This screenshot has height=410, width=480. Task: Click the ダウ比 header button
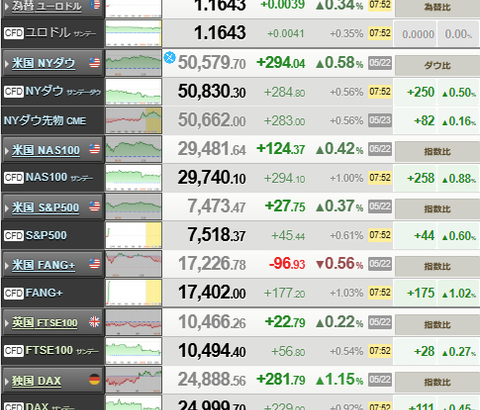coord(437,66)
